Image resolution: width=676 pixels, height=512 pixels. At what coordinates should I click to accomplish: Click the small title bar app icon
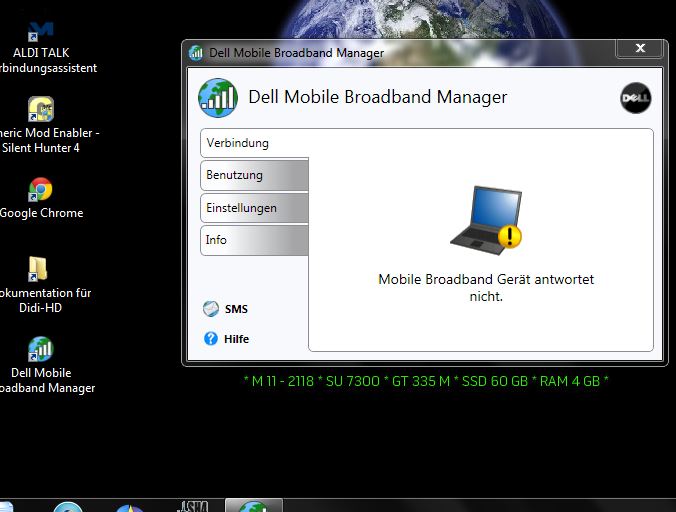coord(196,53)
